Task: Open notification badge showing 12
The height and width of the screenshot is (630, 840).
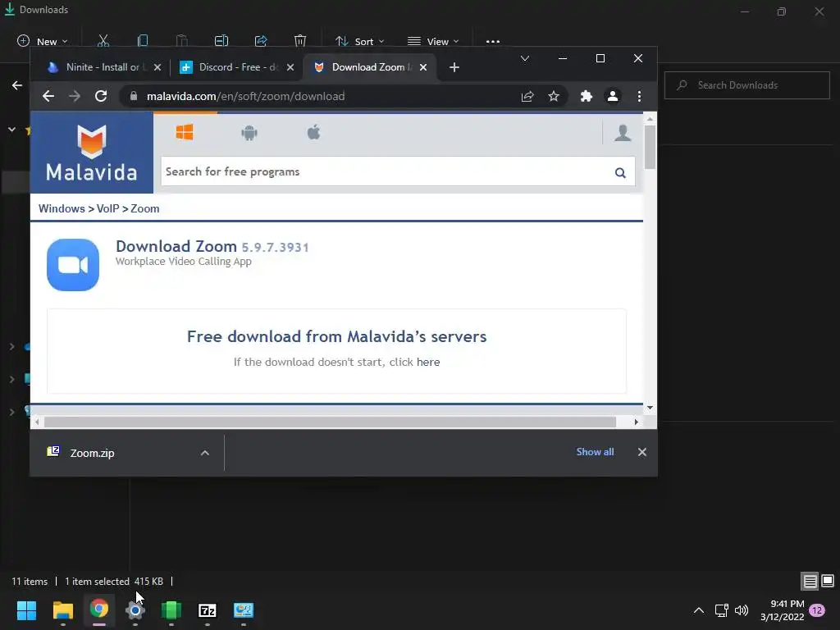Action: tap(817, 610)
